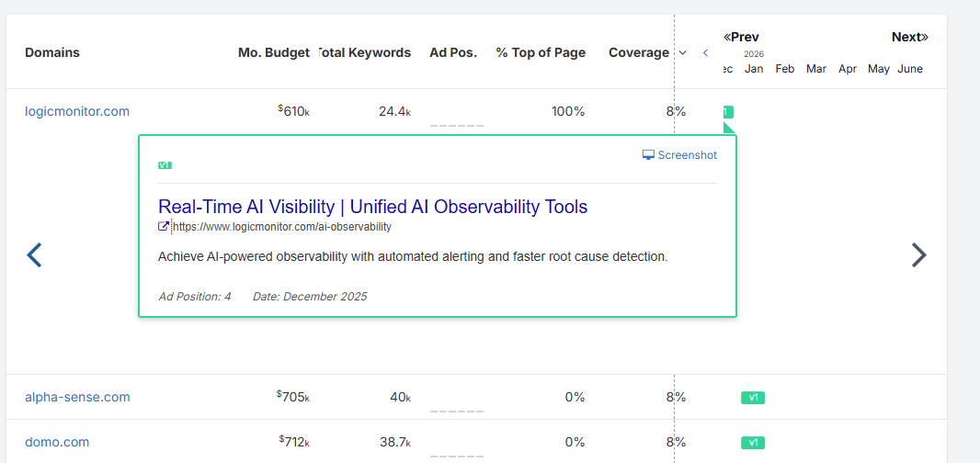
Task: Click the 38.7k keywords value
Action: pyautogui.click(x=395, y=442)
